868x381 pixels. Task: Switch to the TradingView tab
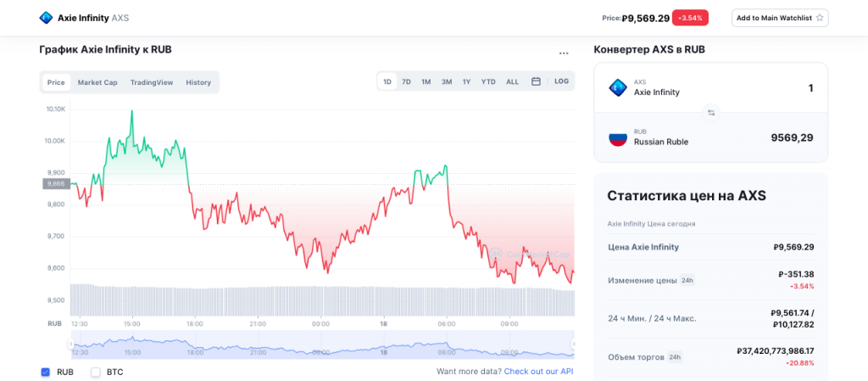(152, 82)
